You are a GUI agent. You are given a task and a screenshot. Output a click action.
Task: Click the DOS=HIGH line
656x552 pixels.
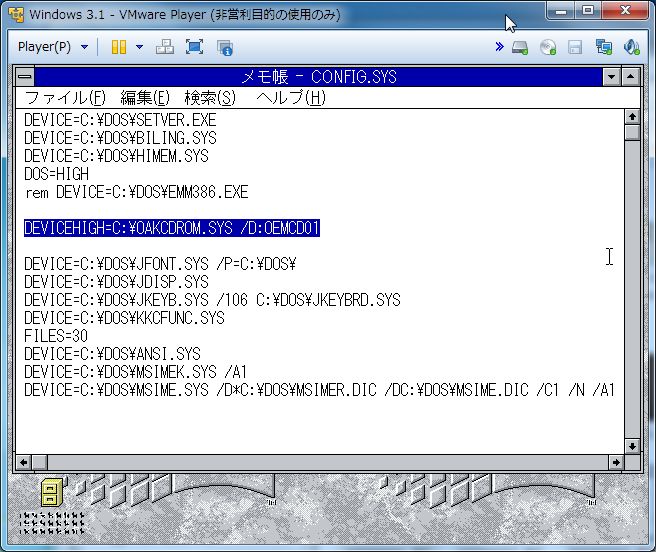tap(56, 174)
